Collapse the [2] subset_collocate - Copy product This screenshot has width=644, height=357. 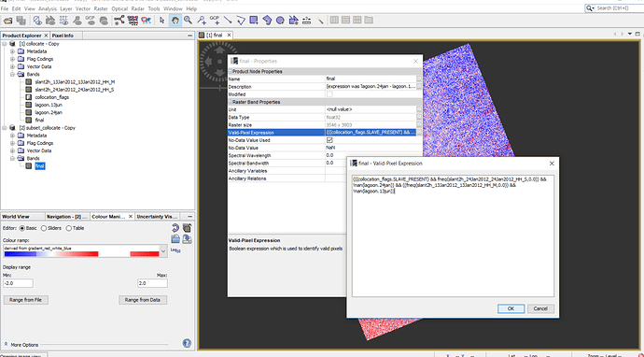(5, 128)
